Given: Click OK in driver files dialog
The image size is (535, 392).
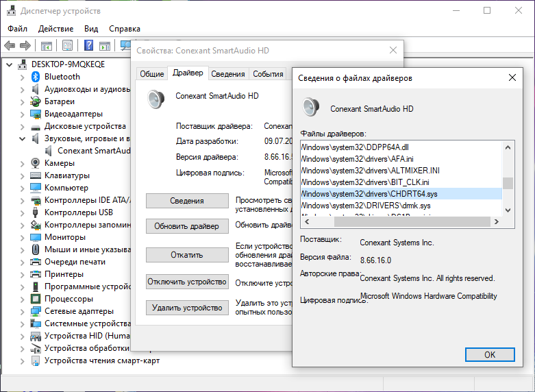Looking at the screenshot, I should 490,354.
